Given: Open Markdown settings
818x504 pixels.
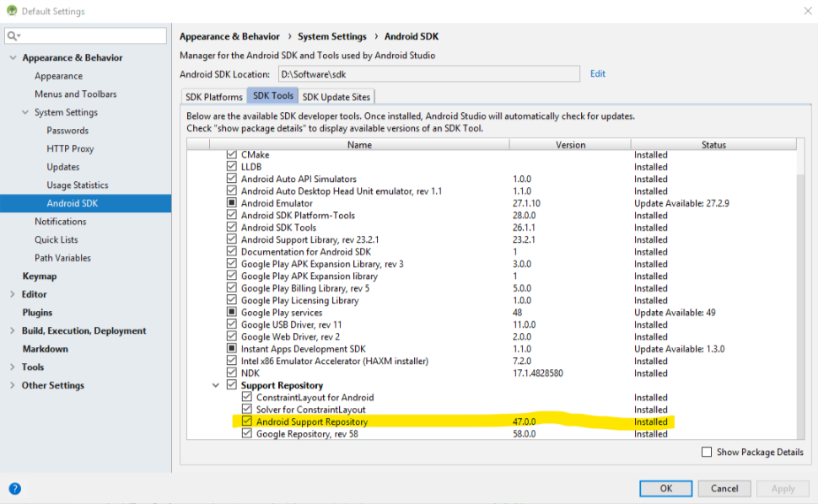Looking at the screenshot, I should (45, 349).
